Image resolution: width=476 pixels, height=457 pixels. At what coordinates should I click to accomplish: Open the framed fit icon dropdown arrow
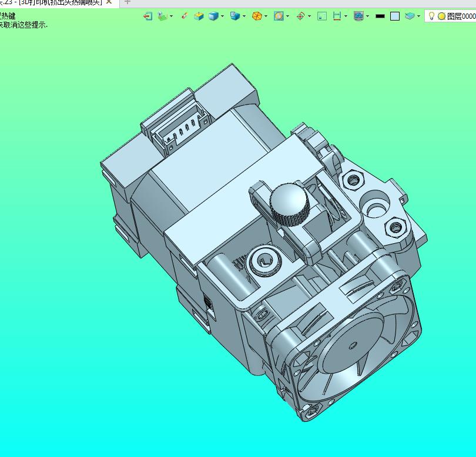coord(287,16)
